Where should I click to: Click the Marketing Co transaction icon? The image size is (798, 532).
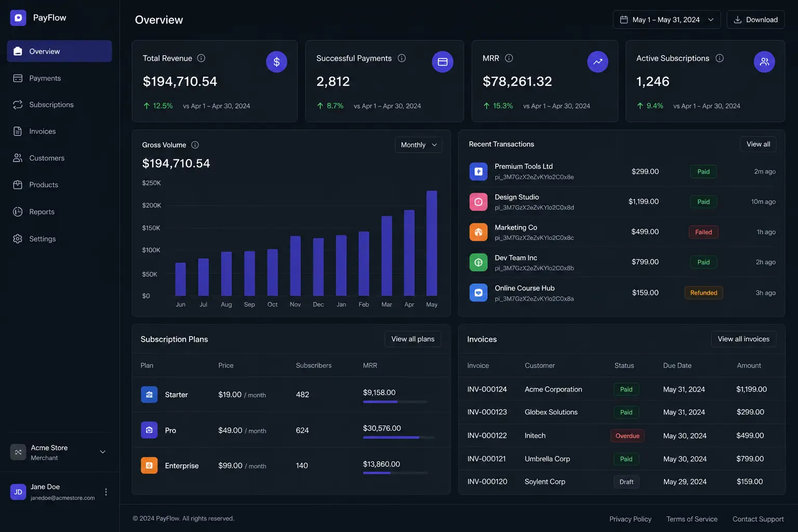click(x=478, y=232)
